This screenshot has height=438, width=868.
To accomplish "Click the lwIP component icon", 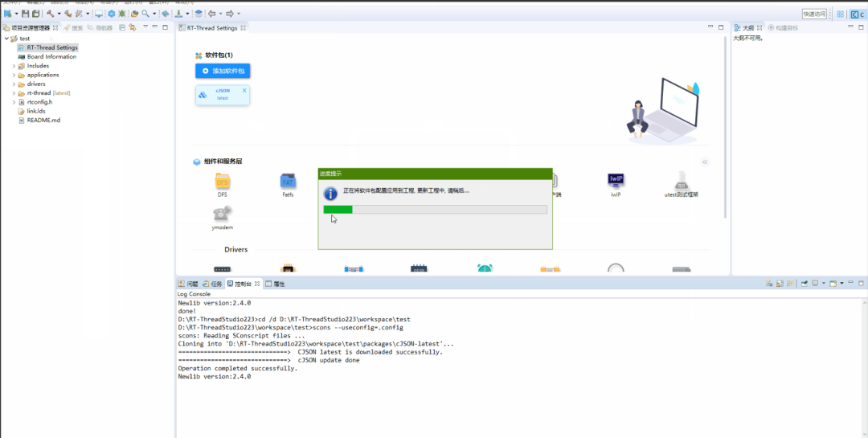I will click(616, 182).
